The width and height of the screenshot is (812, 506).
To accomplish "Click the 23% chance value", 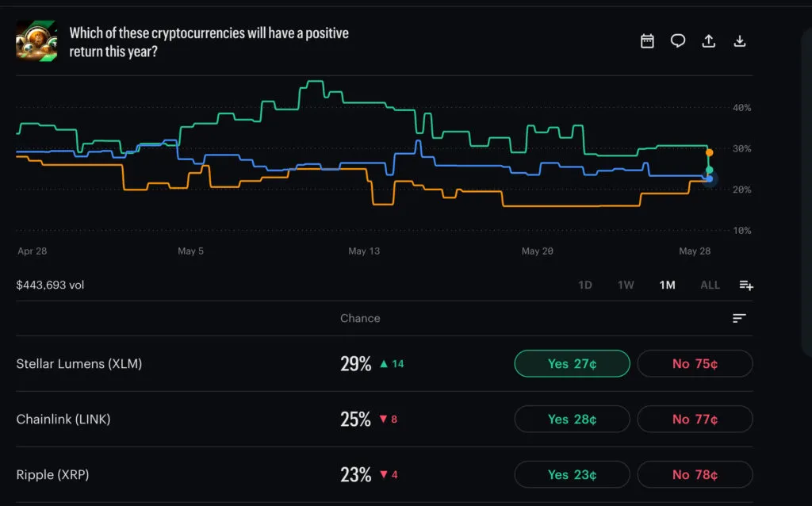I will click(356, 474).
